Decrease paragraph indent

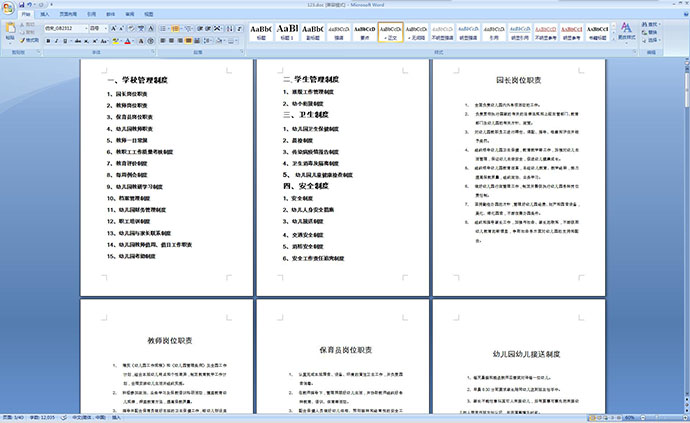(199, 28)
